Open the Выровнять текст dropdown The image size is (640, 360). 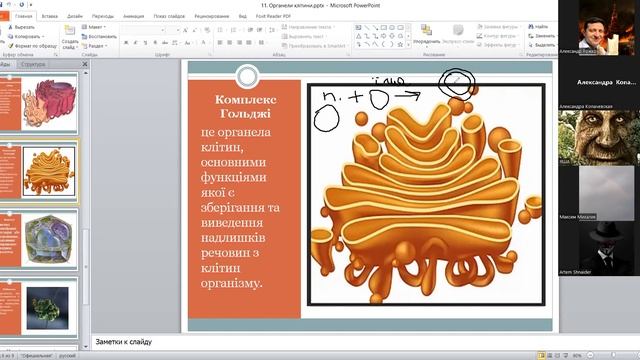point(305,36)
